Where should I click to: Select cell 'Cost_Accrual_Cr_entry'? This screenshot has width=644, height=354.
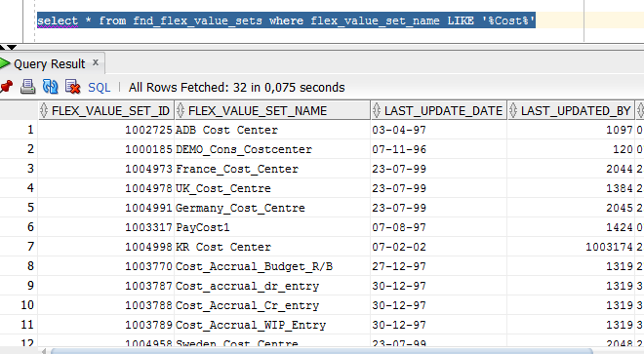pyautogui.click(x=272, y=305)
